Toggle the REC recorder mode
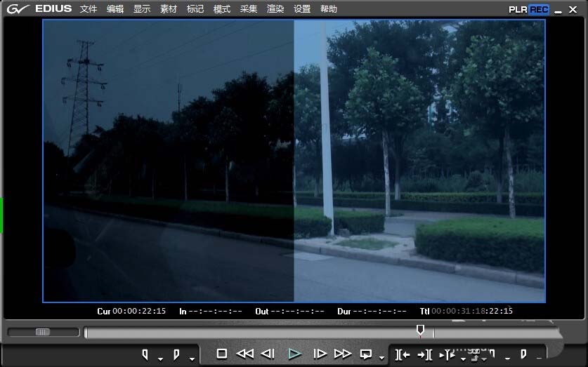 [539, 9]
